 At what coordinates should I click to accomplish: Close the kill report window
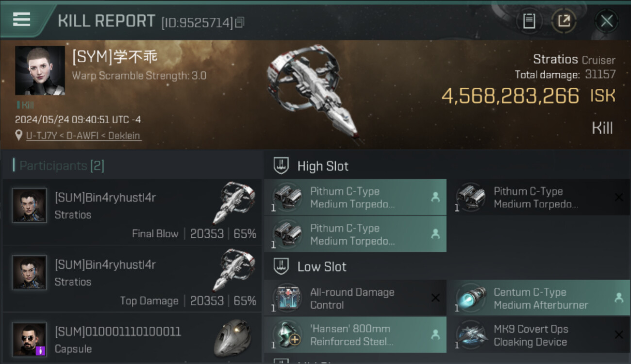[606, 21]
